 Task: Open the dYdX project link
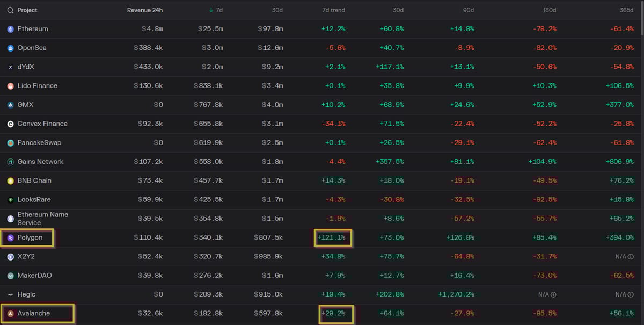point(26,67)
